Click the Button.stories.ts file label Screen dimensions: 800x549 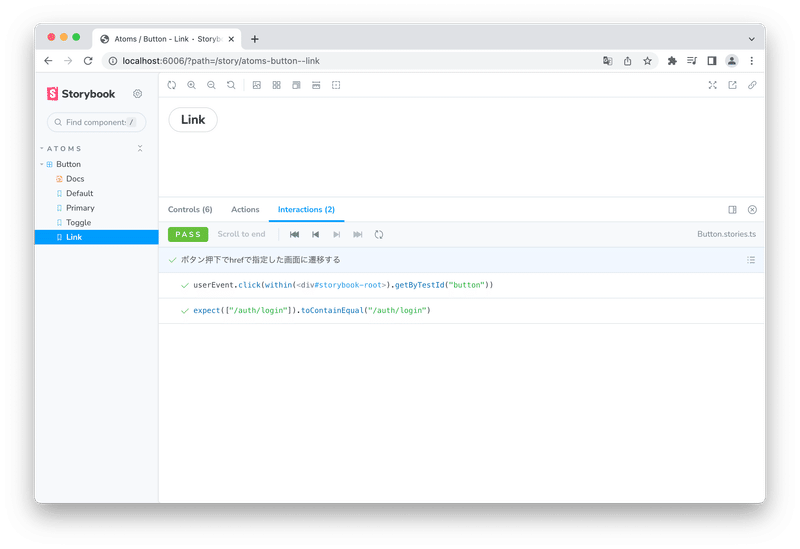tap(727, 234)
